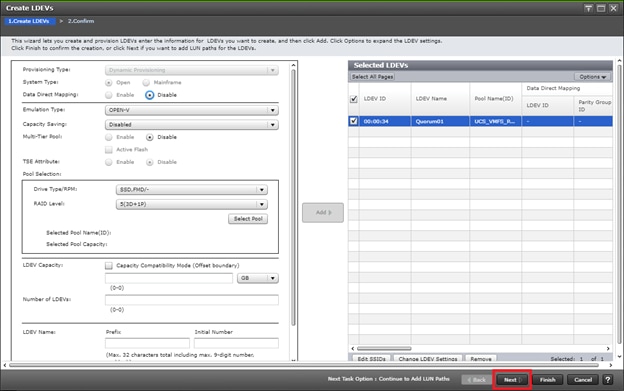Click the LDEV Name Prefix field
Viewport: 624px width, 391px height.
pos(147,343)
